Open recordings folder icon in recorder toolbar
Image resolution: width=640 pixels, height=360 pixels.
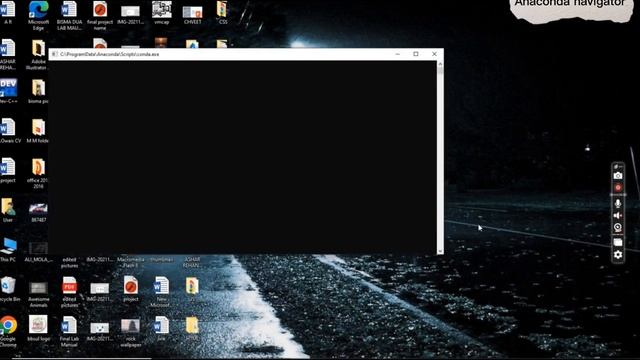click(x=618, y=242)
